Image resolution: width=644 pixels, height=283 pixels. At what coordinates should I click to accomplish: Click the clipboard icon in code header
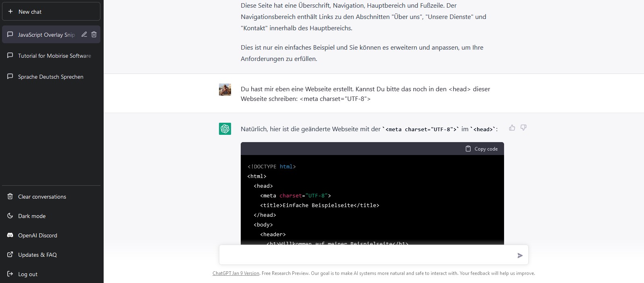468,149
